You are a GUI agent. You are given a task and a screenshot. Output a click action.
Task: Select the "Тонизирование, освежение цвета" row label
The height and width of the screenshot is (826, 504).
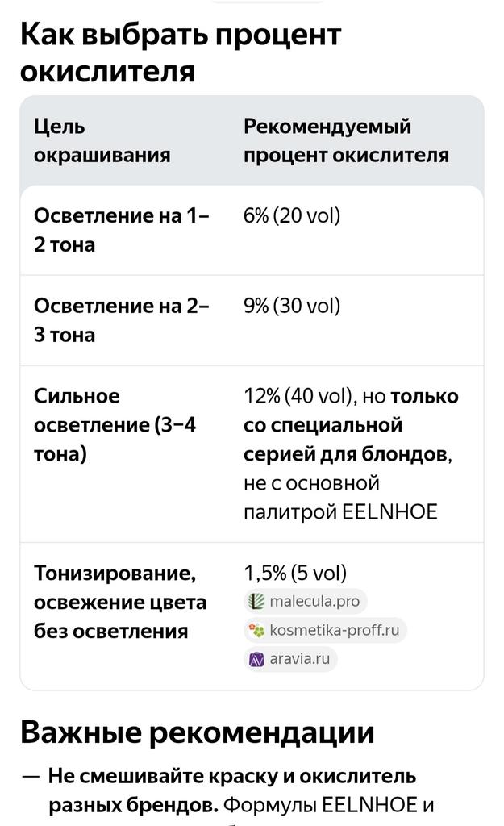pos(120,602)
